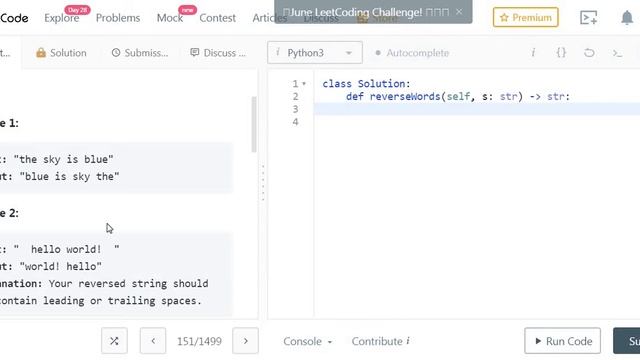Click the description panel scrollbar
640x360 pixels.
(254, 124)
